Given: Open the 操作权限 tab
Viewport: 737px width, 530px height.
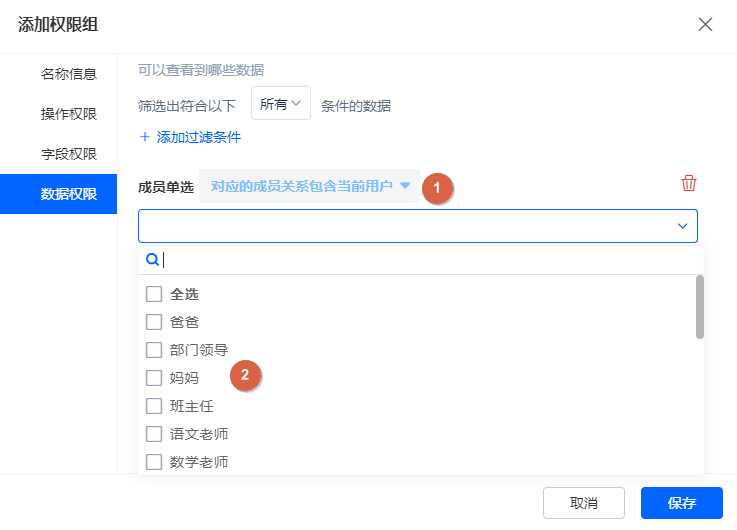Looking at the screenshot, I should [69, 113].
